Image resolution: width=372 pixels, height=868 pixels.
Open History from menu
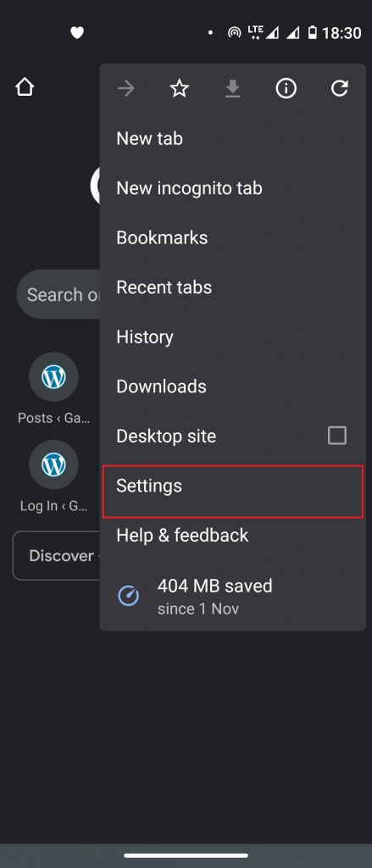point(232,337)
